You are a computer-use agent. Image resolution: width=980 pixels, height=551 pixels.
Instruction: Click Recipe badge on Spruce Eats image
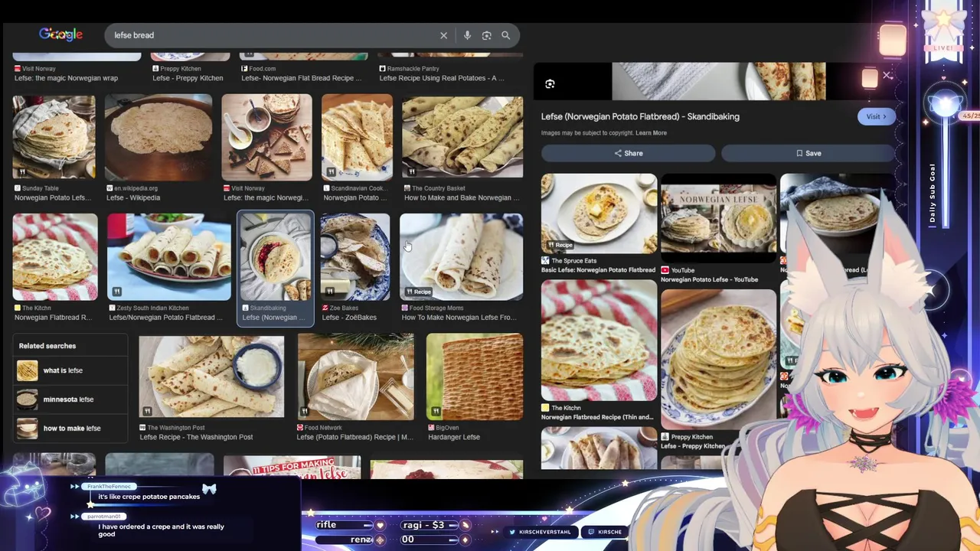point(560,245)
